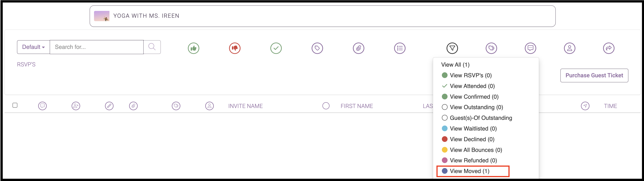Screen dimensions: 644x181
Task: Click the Search for... input field
Action: click(97, 47)
